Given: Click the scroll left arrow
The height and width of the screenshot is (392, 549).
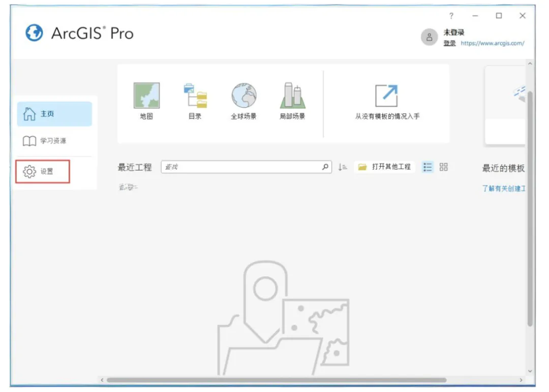Looking at the screenshot, I should 102,380.
